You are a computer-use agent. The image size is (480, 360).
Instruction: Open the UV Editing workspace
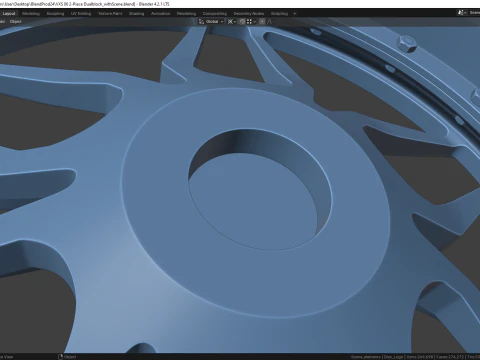[81, 14]
